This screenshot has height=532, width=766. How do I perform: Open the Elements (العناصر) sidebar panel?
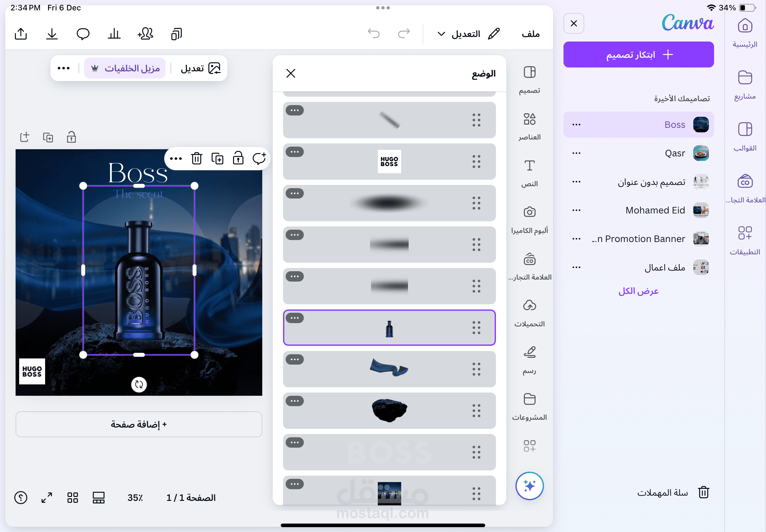click(529, 126)
